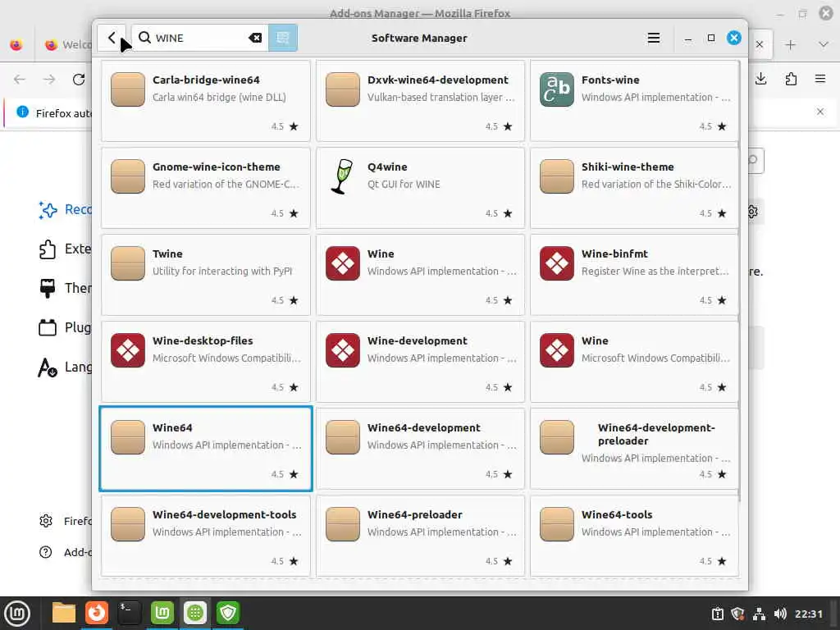Open Update Manager shield in taskbar
The image size is (840, 630).
coord(228,613)
